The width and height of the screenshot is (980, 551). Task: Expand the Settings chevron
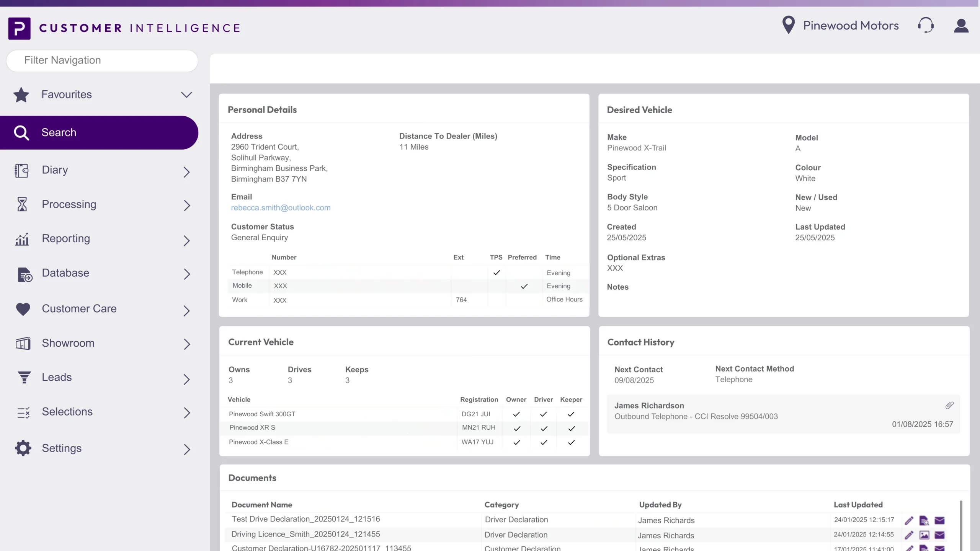[187, 449]
